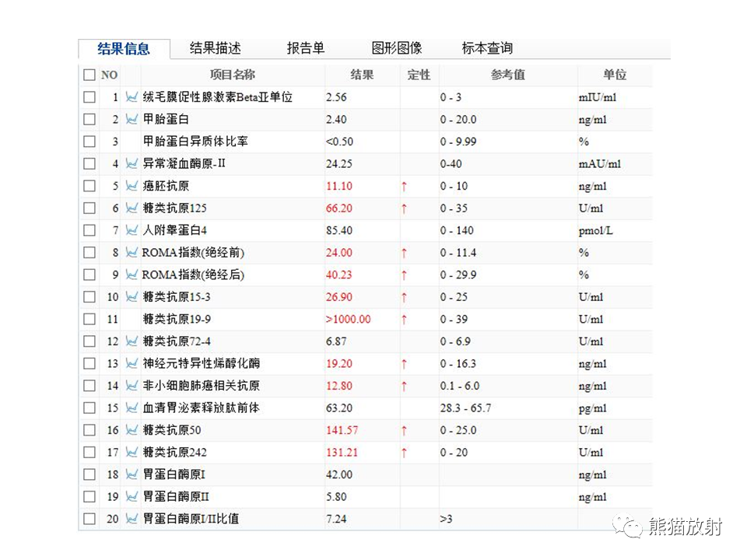This screenshot has width=747, height=560.
Task: Open trend chart icon for ROMA指数(绝经前)
Action: point(132,252)
